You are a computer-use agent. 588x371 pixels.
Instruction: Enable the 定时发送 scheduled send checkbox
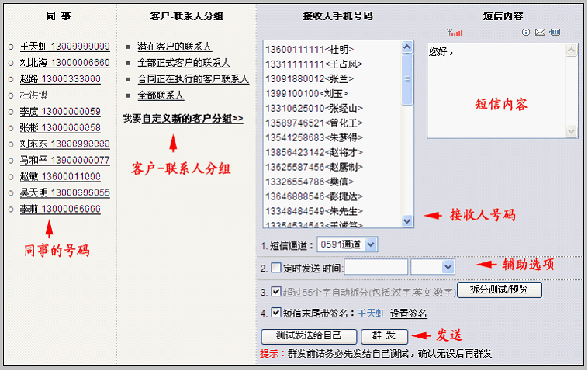point(276,268)
